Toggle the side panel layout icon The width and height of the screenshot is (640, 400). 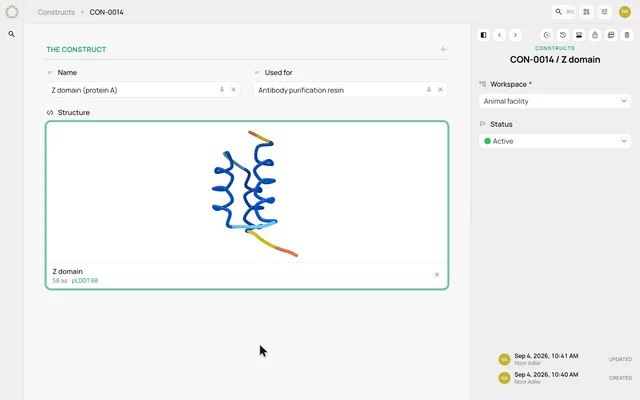[483, 35]
